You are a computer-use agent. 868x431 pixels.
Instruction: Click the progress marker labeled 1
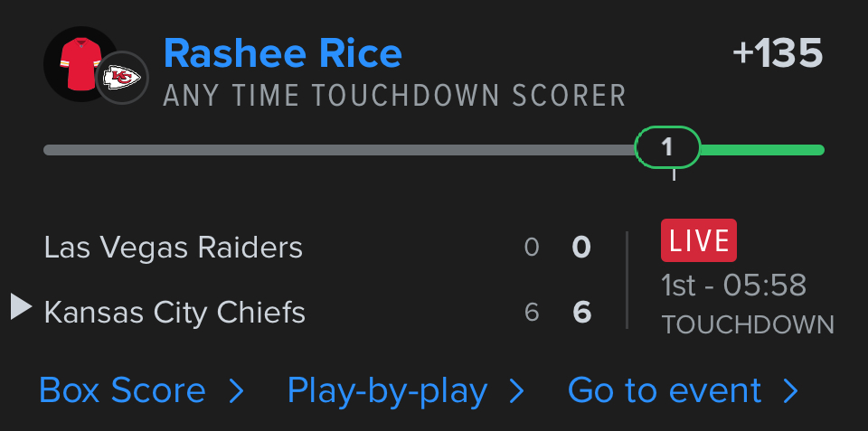click(667, 147)
